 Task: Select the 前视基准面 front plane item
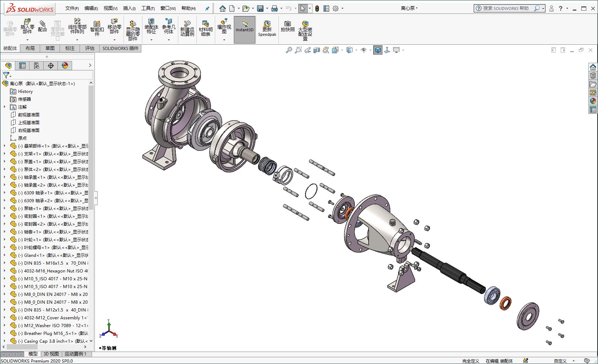click(x=29, y=115)
